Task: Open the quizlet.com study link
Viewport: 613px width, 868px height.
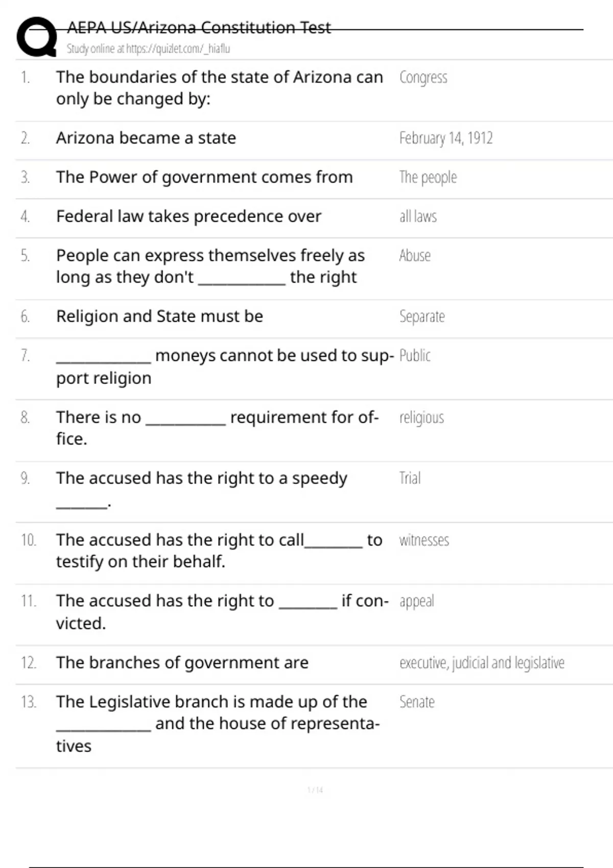Action: 148,49
